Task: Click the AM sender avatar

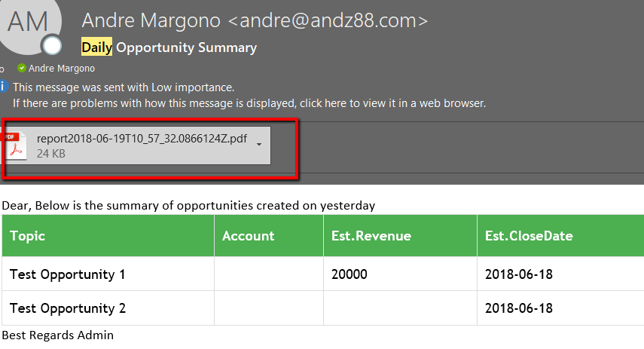Action: pos(27,23)
